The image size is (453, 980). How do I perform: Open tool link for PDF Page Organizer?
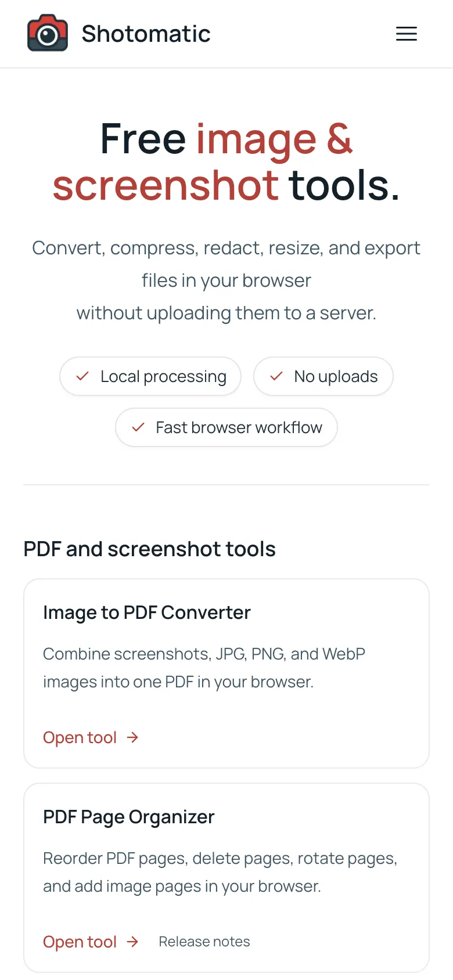91,942
